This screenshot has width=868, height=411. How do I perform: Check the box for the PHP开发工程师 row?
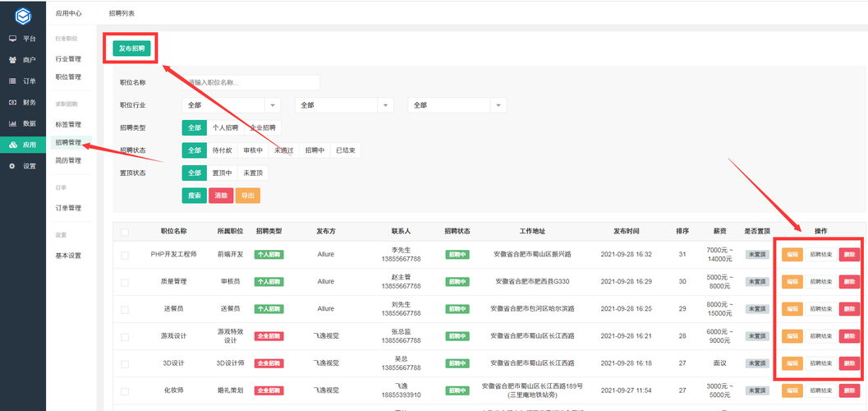[125, 255]
